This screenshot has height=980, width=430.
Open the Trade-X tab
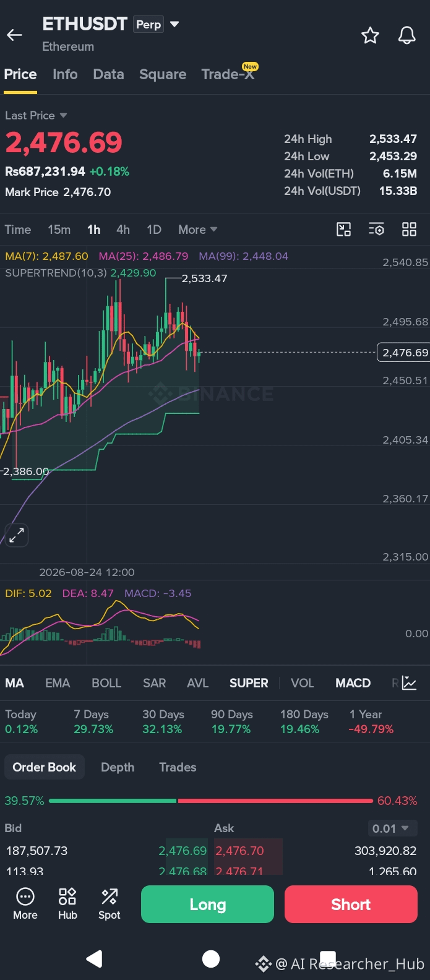pos(228,74)
